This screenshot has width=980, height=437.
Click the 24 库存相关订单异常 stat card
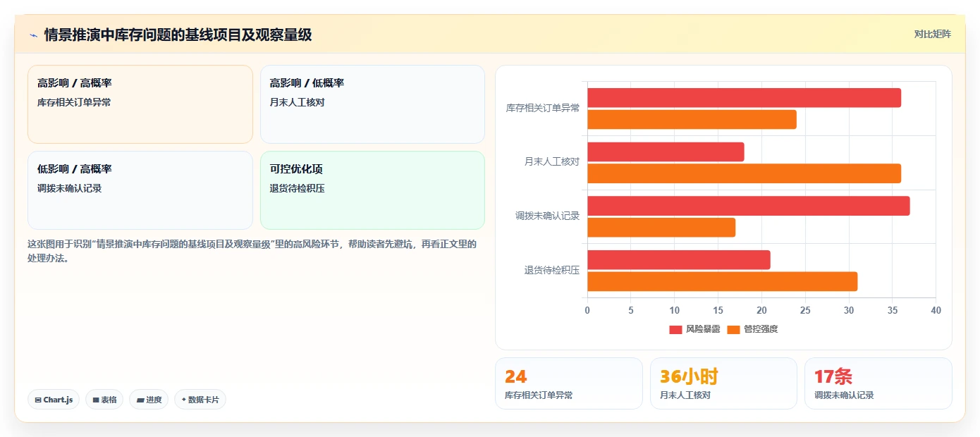(569, 383)
